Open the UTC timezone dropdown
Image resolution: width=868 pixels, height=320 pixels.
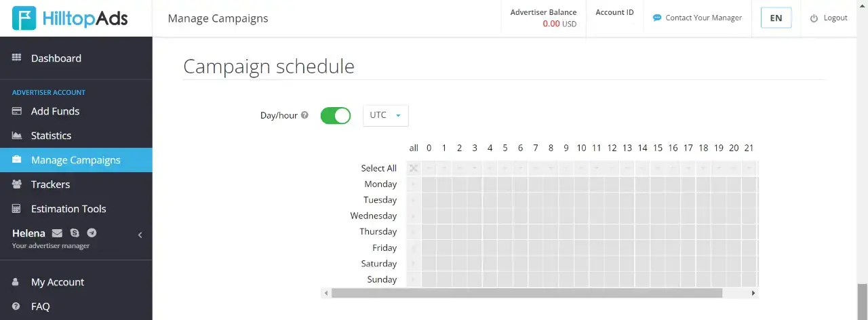pyautogui.click(x=386, y=115)
